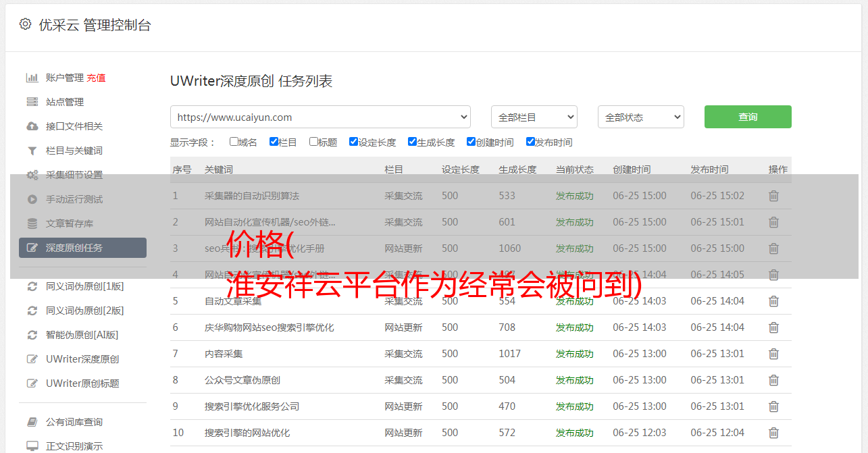
Task: Click trash icon for row 10
Action: click(x=773, y=433)
